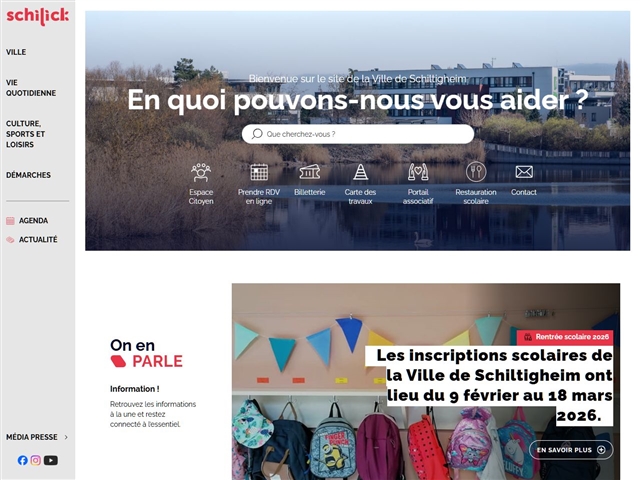Click the search magnifier icon
This screenshot has height=480, width=640.
[257, 134]
